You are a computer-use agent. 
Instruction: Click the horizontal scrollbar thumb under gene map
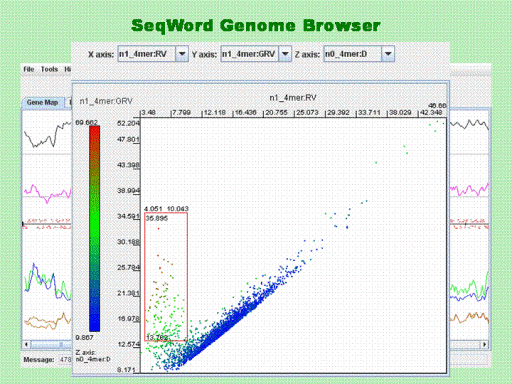click(52, 344)
